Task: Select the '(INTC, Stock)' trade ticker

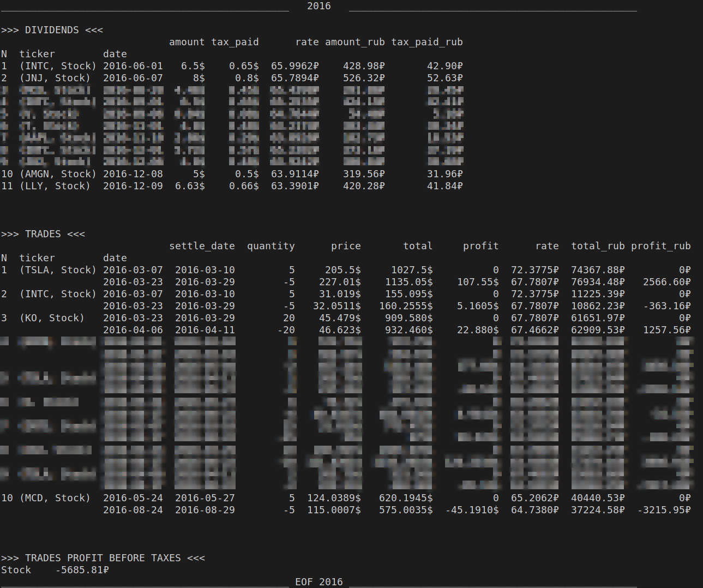Action: click(58, 294)
